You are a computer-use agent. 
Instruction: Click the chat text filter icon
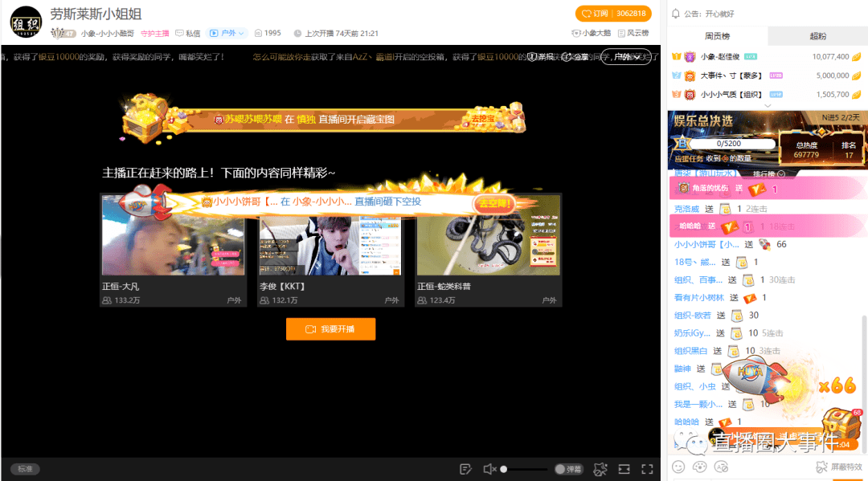[721, 467]
